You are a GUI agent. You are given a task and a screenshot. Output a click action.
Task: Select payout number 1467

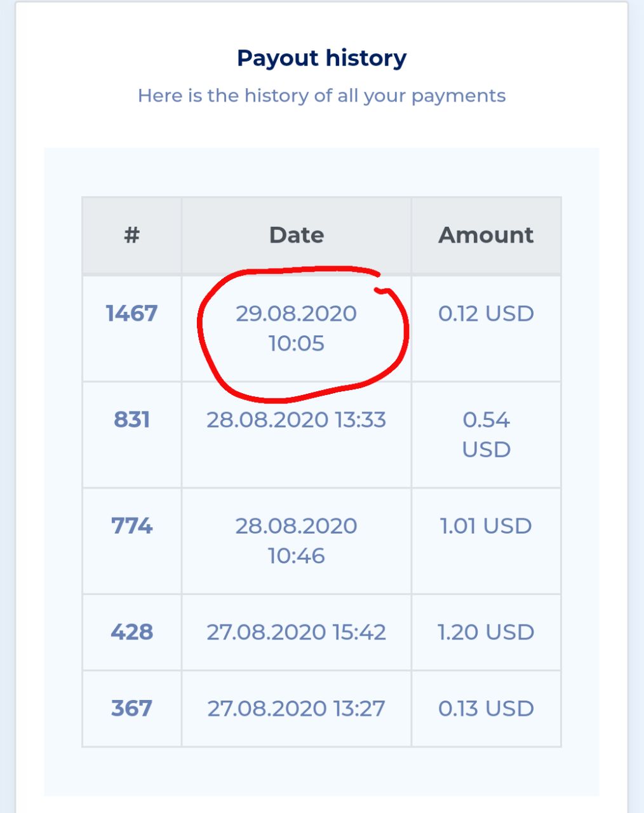(131, 313)
